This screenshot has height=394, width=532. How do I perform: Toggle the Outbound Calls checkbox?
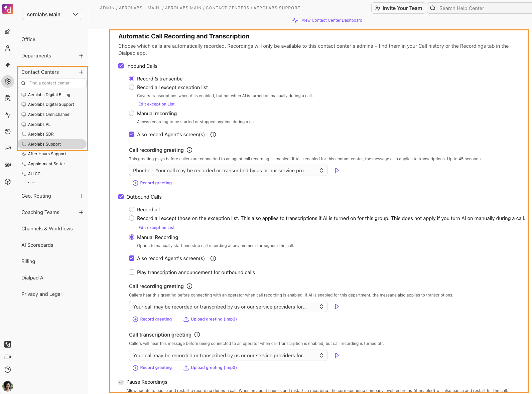(121, 197)
